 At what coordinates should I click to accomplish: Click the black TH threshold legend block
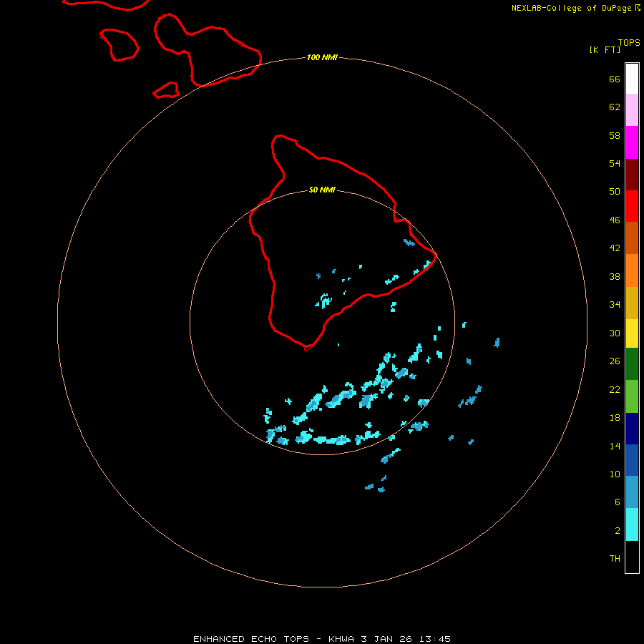click(x=632, y=557)
